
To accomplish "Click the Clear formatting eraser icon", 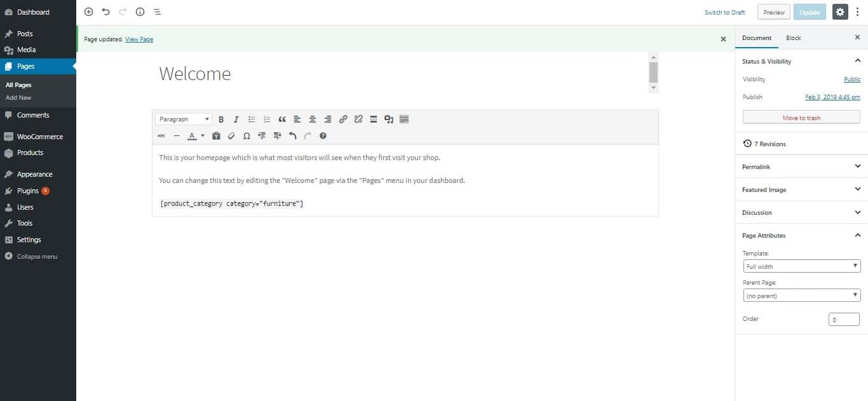I will click(231, 135).
